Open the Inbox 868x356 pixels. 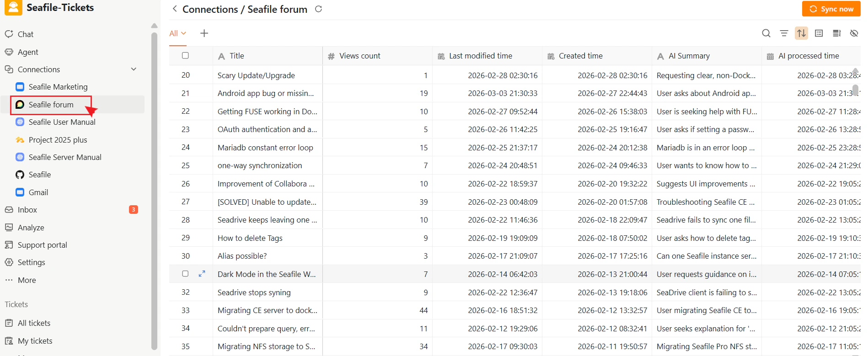(27, 210)
